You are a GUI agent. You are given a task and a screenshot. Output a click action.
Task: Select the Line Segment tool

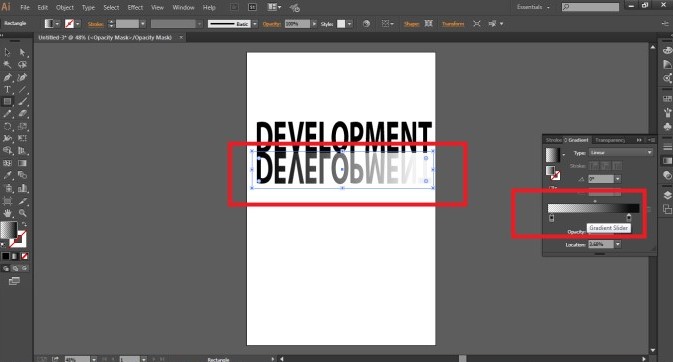(x=22, y=89)
